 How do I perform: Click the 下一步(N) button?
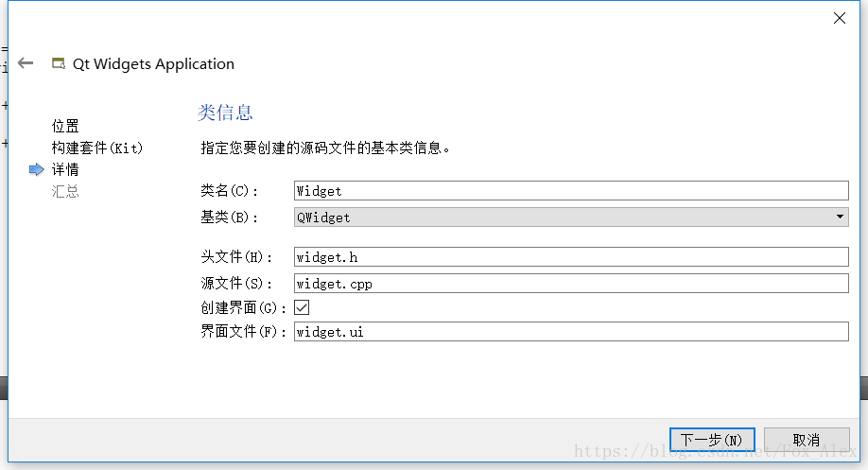tap(712, 440)
